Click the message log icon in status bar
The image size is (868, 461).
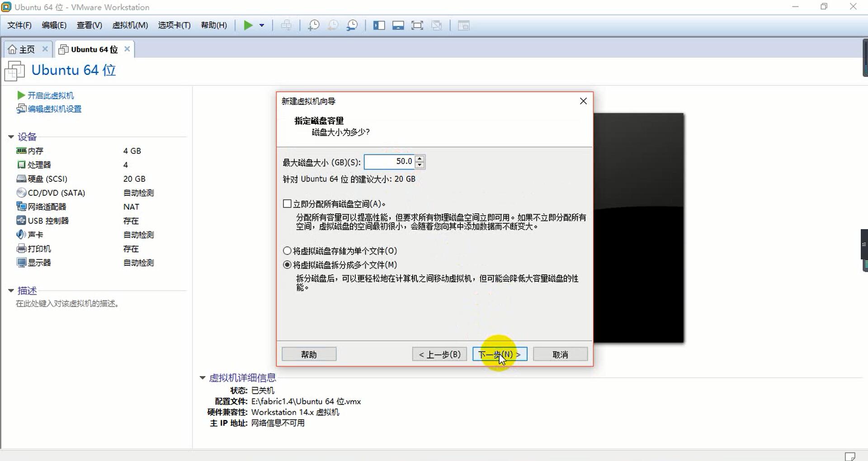pos(850,456)
